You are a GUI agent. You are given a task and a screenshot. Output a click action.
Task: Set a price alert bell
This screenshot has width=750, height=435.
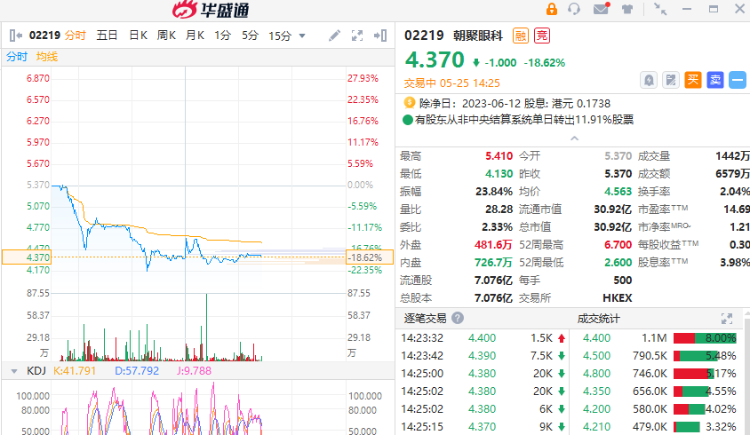649,80
